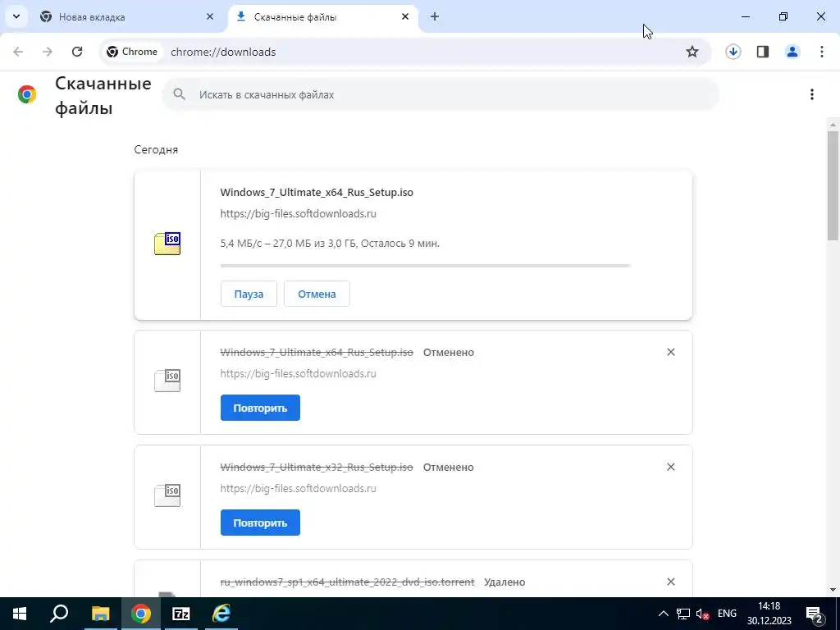Open the tab search dropdown arrow
840x630 pixels.
(16, 16)
